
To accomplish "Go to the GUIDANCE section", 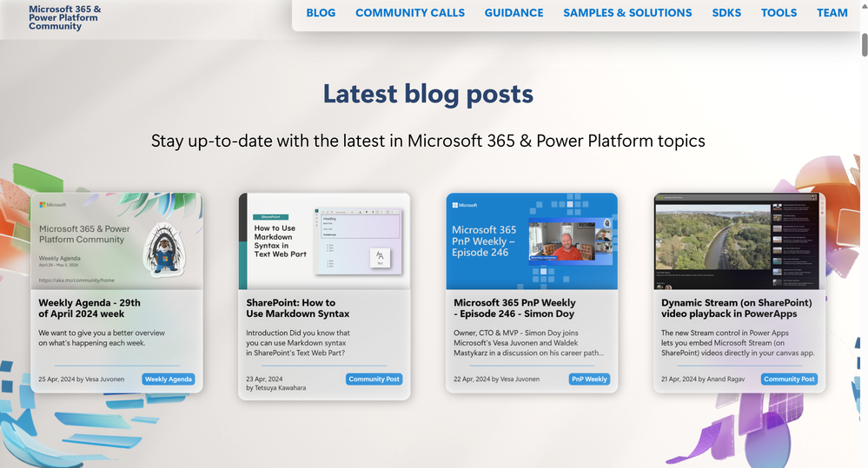I will click(514, 13).
